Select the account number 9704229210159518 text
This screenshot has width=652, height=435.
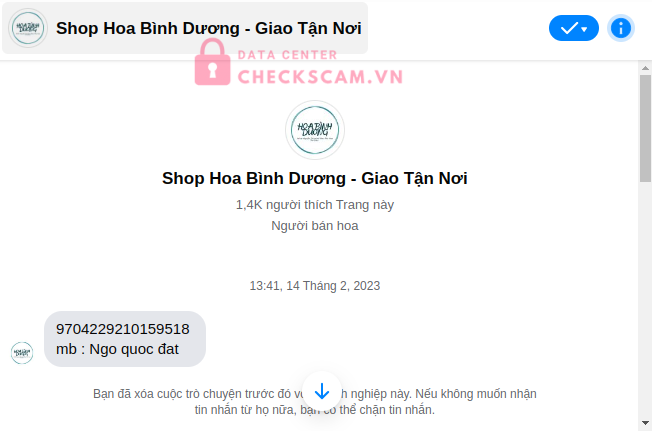(123, 329)
